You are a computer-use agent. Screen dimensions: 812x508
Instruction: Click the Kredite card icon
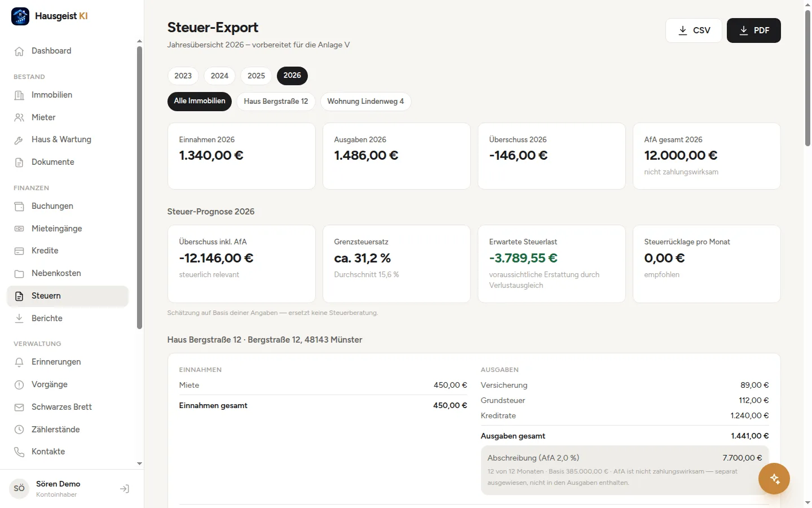(x=19, y=251)
